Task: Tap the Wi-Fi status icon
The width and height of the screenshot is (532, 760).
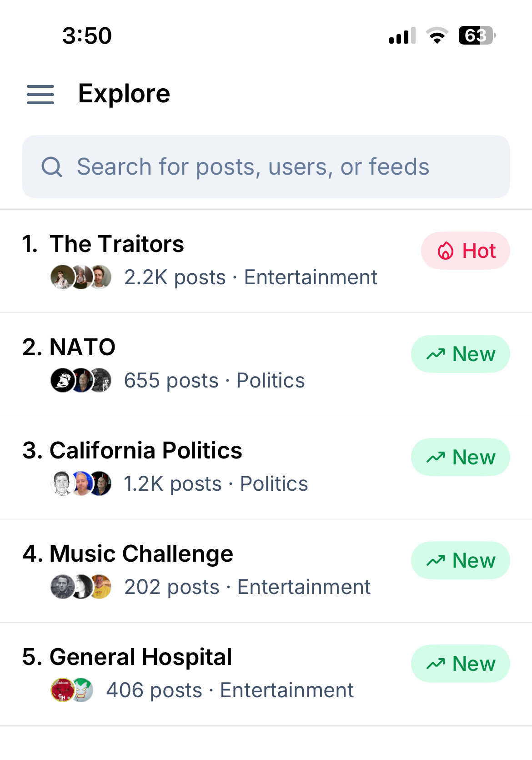Action: 437,35
